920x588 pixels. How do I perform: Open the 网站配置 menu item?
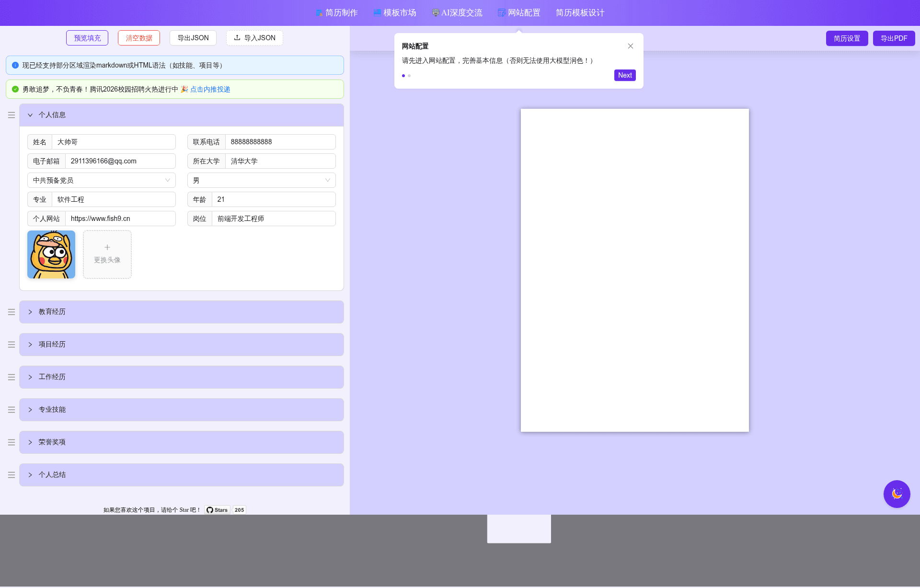519,13
